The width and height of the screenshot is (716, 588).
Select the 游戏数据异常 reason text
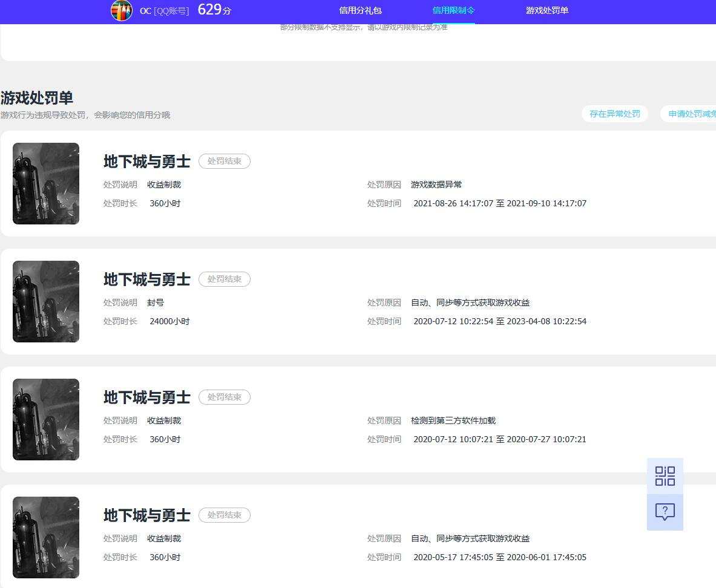[x=436, y=185]
